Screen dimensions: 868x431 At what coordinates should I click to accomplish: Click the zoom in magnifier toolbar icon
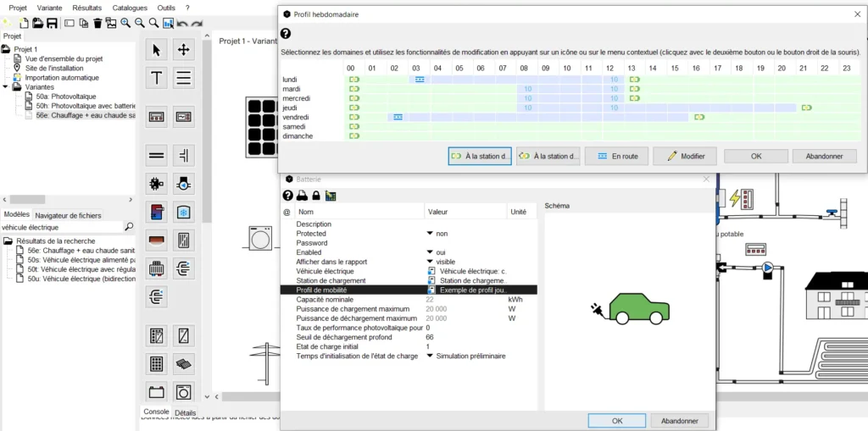(x=125, y=23)
